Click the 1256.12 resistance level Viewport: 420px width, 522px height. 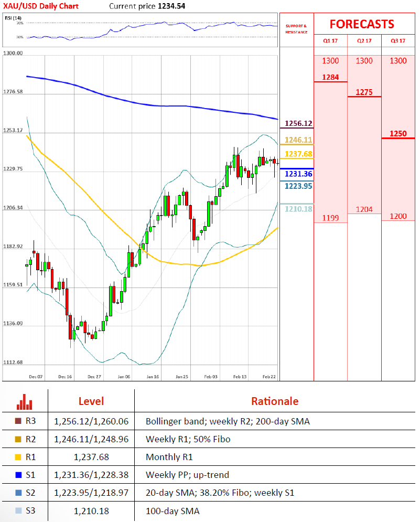pos(298,123)
